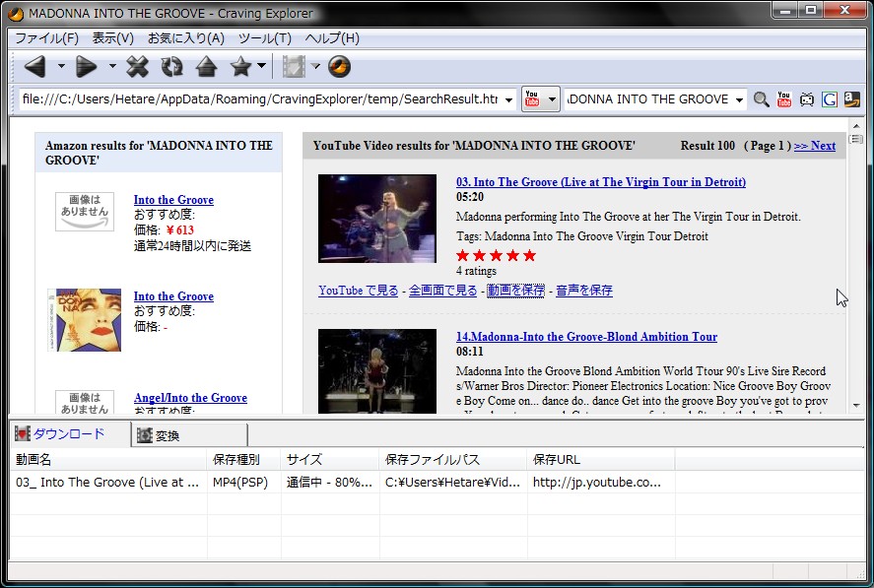Search Amazon with the Amazon icon

852,99
